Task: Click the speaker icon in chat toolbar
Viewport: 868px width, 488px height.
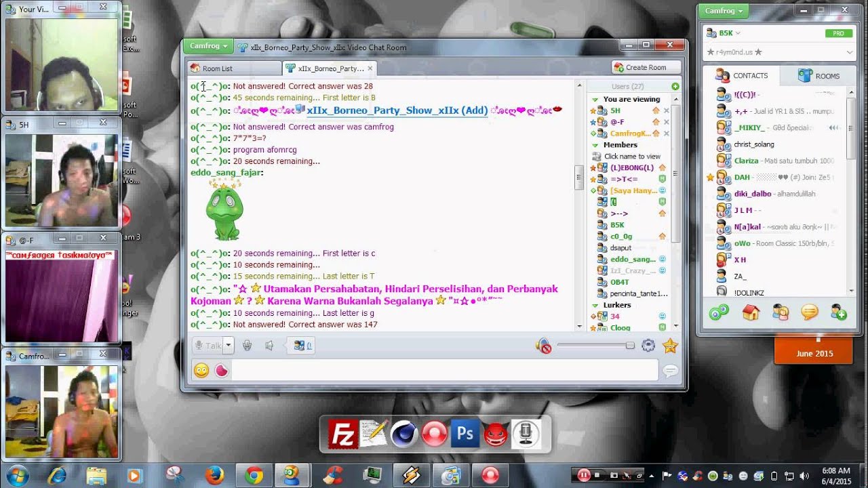Action: [269, 346]
